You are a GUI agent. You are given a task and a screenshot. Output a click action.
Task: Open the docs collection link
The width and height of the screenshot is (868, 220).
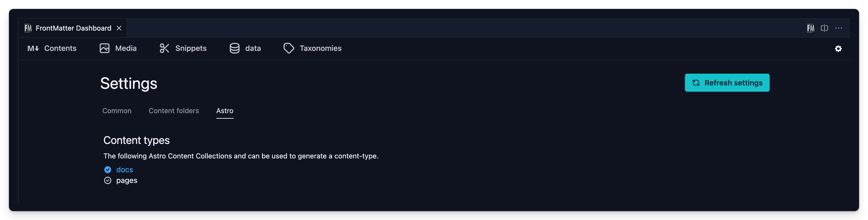(x=124, y=170)
